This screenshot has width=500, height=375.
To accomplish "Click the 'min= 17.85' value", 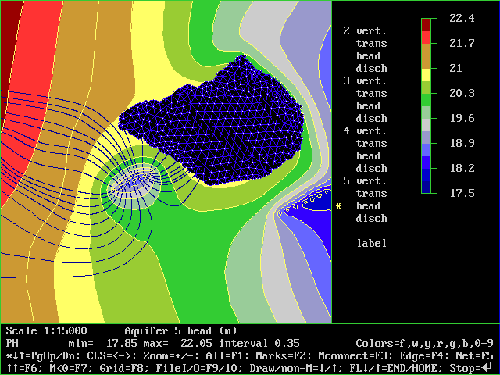I will tap(103, 343).
